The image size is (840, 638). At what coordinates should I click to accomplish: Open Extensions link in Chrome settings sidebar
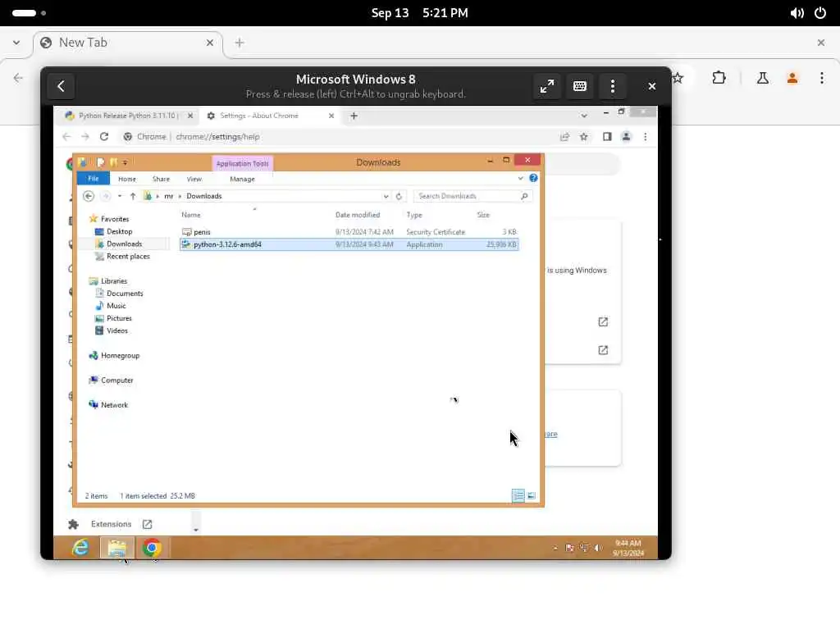[x=111, y=524]
